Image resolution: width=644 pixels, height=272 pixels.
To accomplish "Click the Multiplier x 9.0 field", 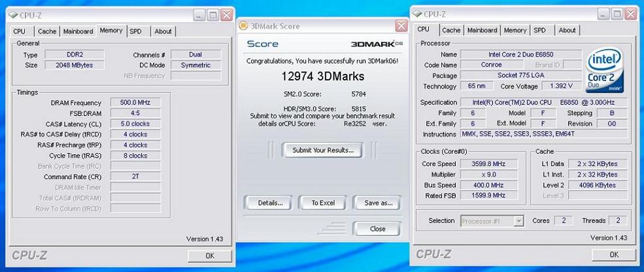I will [489, 174].
